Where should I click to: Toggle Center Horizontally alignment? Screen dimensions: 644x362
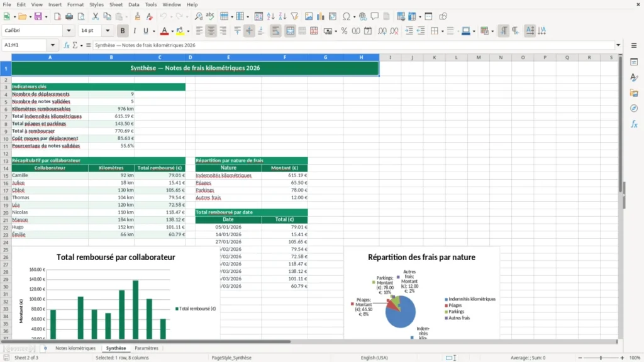click(x=211, y=31)
